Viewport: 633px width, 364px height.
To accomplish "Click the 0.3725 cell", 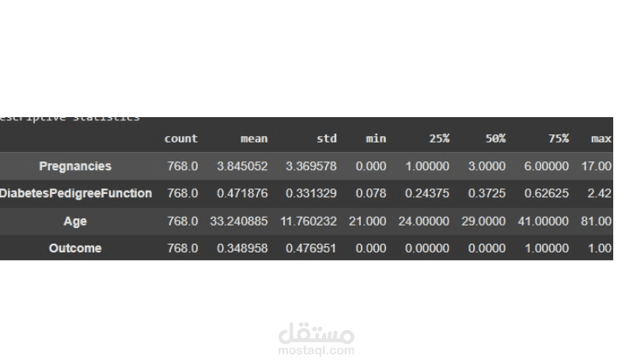I will [x=487, y=193].
